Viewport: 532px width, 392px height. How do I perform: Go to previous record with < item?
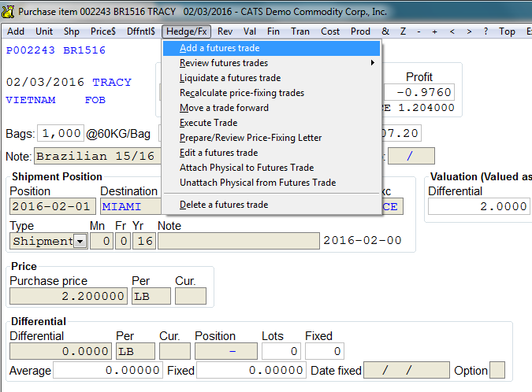click(x=452, y=31)
